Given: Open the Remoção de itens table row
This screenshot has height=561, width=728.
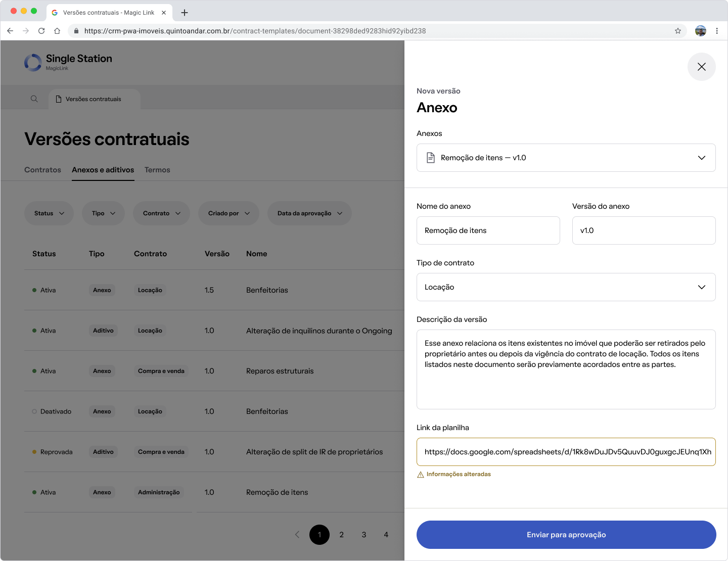Looking at the screenshot, I should (x=214, y=492).
